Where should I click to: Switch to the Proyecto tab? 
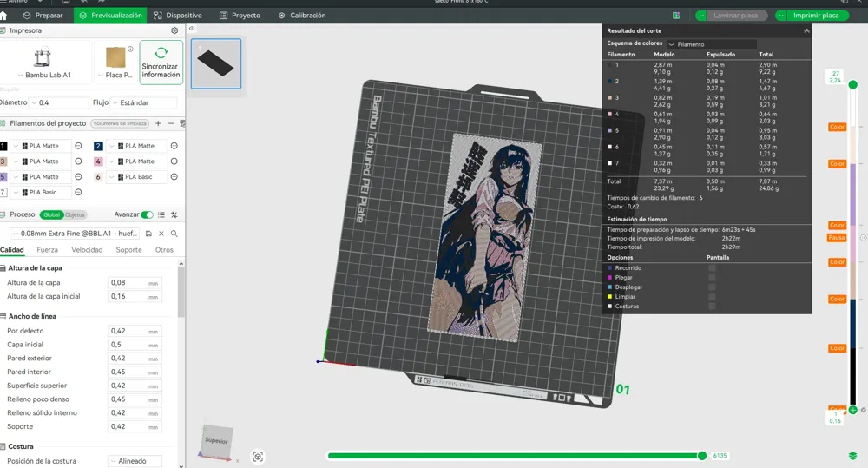tap(240, 16)
